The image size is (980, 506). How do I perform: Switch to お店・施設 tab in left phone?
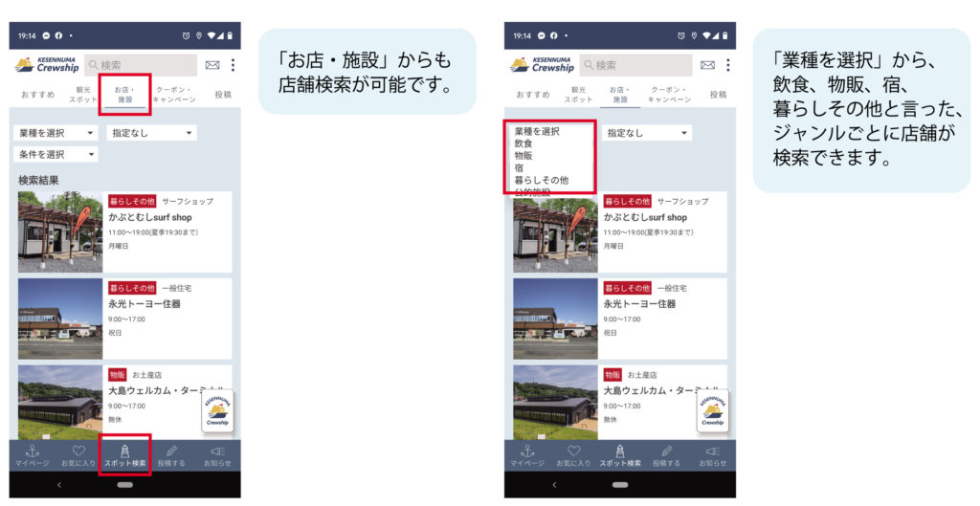tap(125, 95)
